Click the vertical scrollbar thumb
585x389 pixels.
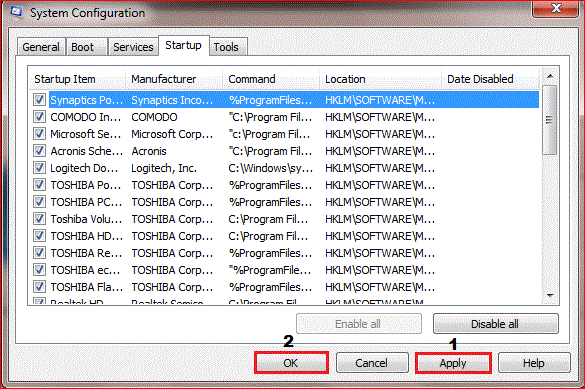pyautogui.click(x=550, y=120)
